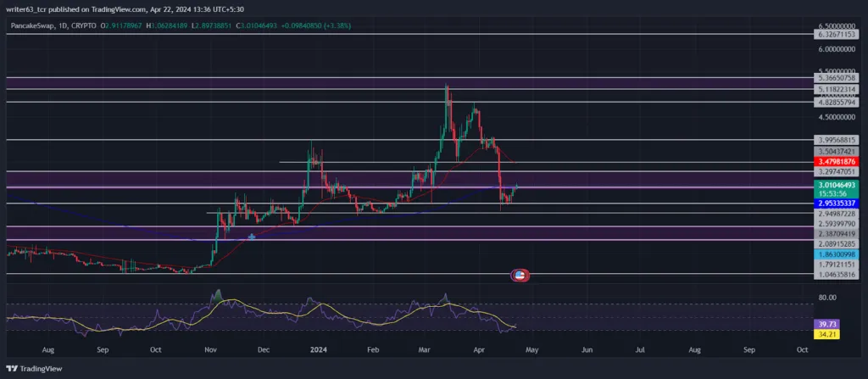Click the Dec date axis label
Screen dimensions: 868x379
click(264, 350)
